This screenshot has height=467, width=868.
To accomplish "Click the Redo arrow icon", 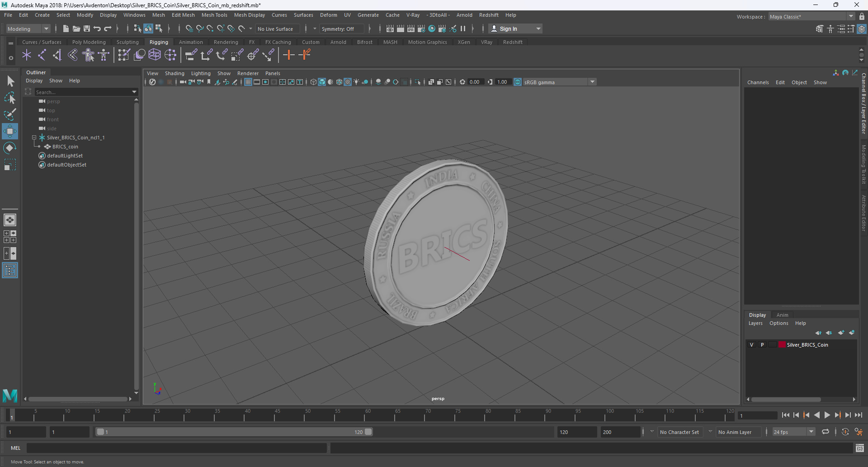I will point(108,29).
